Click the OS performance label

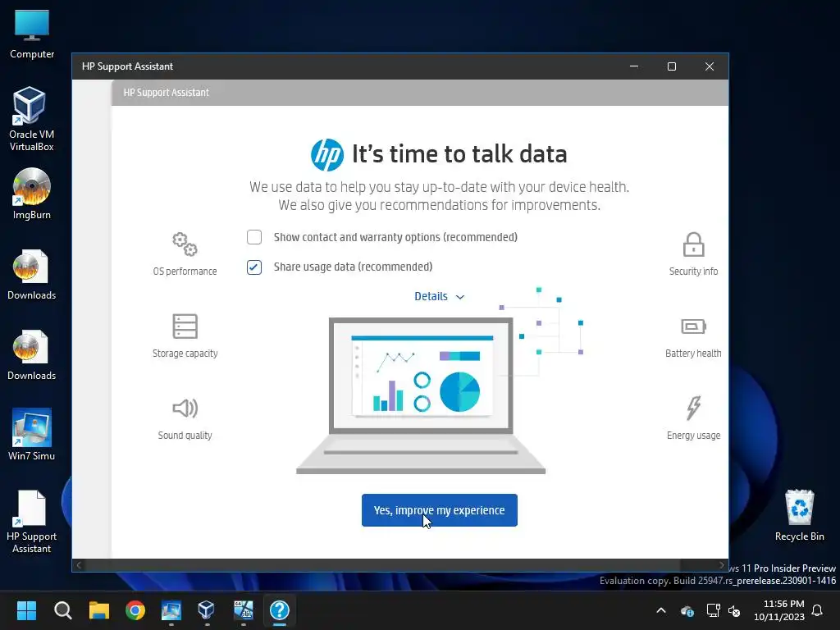185,272
